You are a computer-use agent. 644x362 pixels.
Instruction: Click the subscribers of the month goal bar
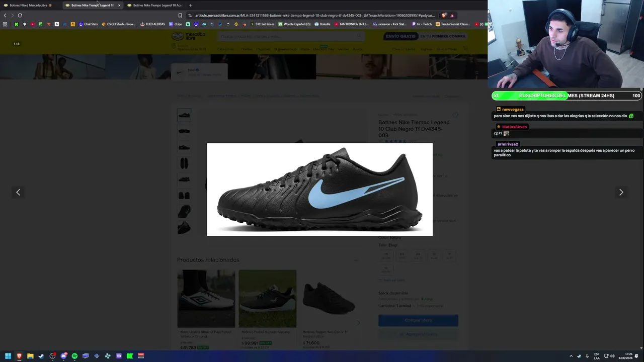[567, 96]
